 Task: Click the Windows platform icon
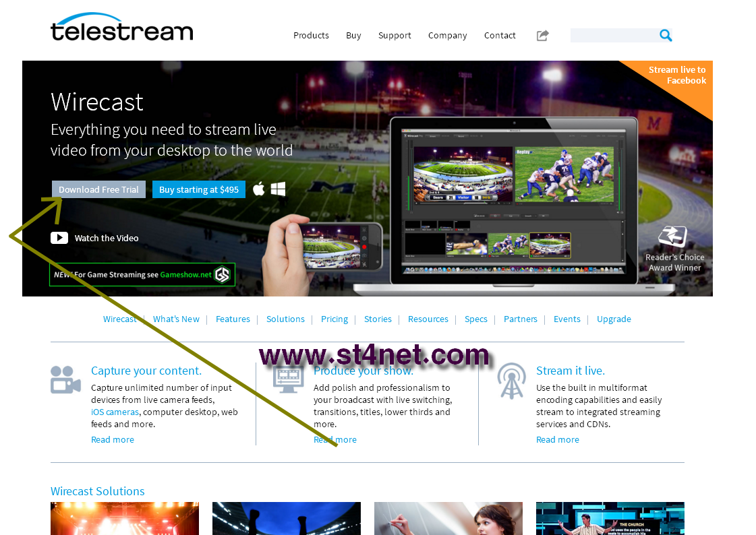click(279, 189)
